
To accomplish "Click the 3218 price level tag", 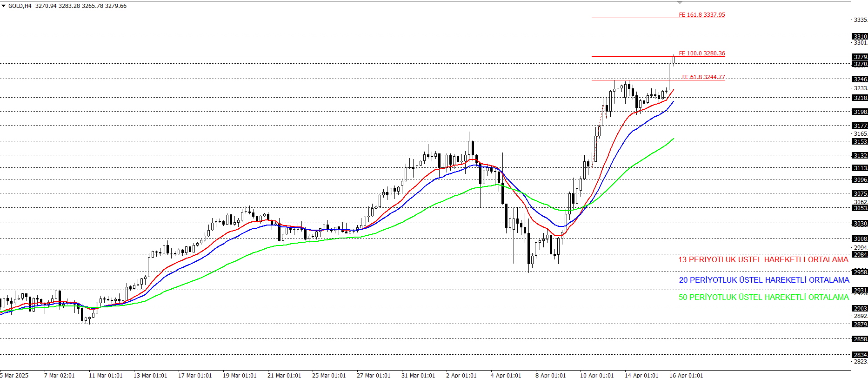I will (860, 98).
